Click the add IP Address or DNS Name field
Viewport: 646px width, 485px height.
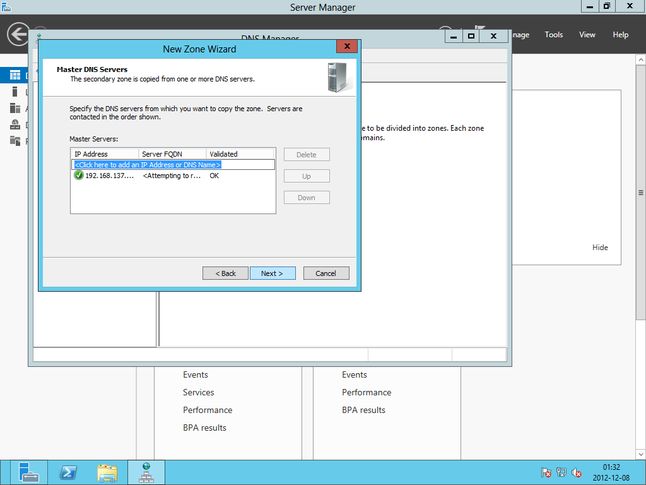173,165
